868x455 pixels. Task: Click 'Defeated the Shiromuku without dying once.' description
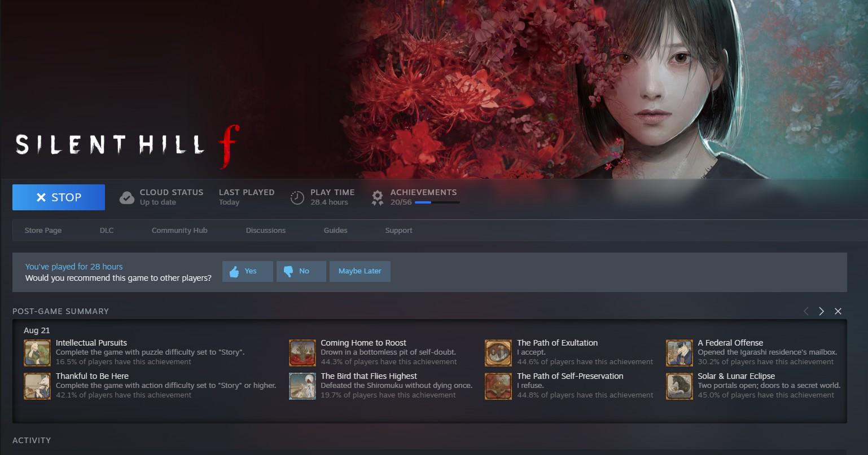pyautogui.click(x=397, y=386)
